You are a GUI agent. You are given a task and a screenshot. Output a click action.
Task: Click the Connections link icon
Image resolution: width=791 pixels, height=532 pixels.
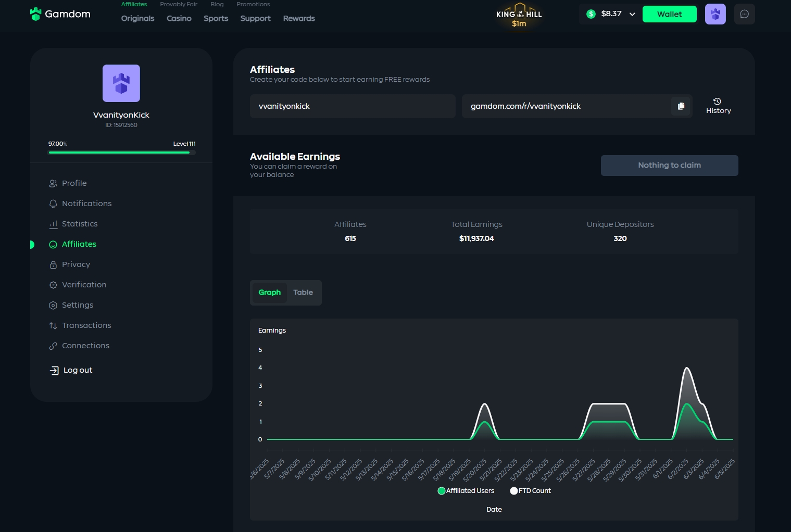point(53,346)
